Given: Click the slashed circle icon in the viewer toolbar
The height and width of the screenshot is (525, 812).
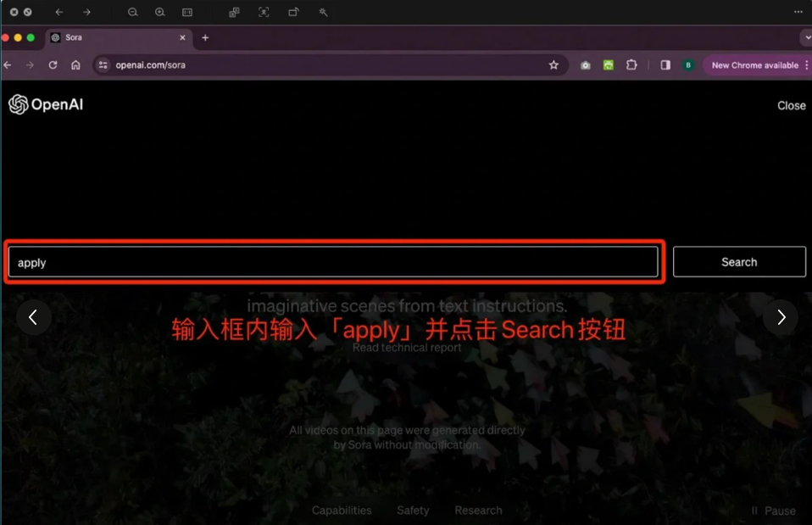Looking at the screenshot, I should point(27,12).
